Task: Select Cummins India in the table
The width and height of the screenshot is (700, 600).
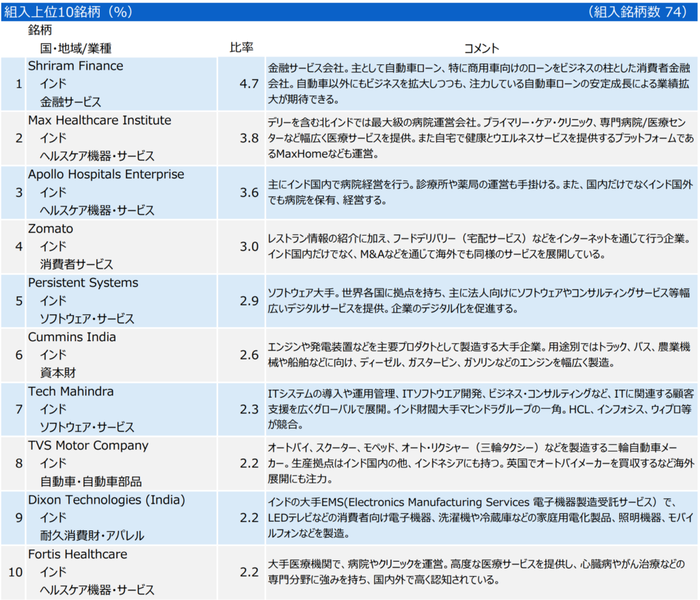Action: pyautogui.click(x=72, y=337)
